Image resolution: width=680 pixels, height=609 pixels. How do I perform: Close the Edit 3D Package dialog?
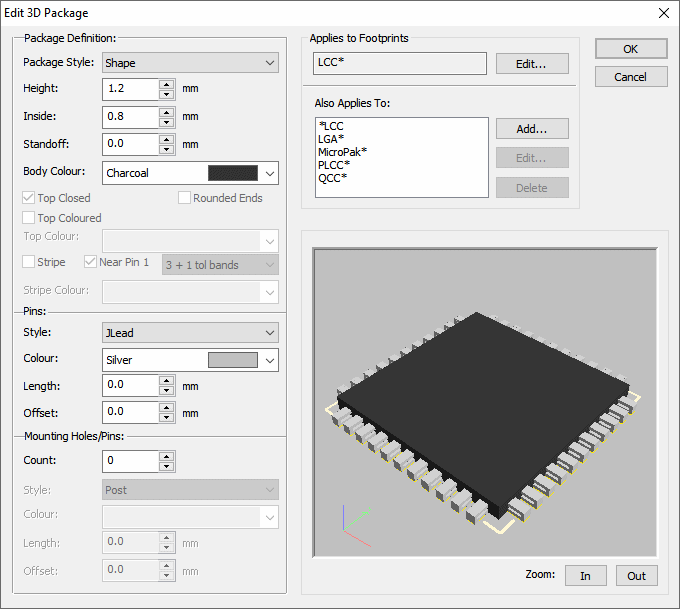pyautogui.click(x=663, y=13)
